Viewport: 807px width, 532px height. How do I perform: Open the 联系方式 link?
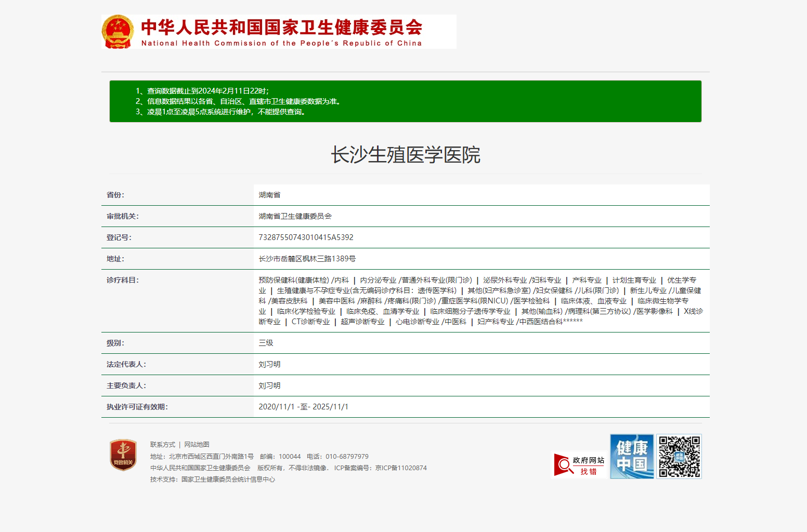(163, 445)
